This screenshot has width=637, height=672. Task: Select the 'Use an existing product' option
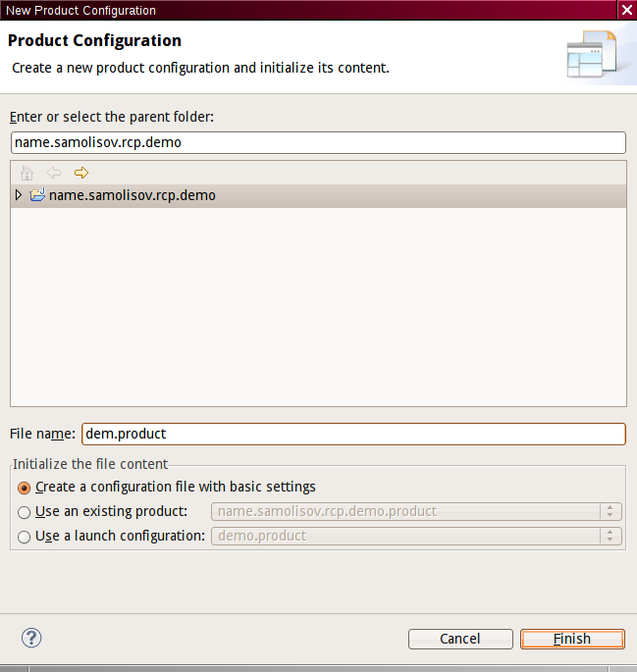point(25,512)
